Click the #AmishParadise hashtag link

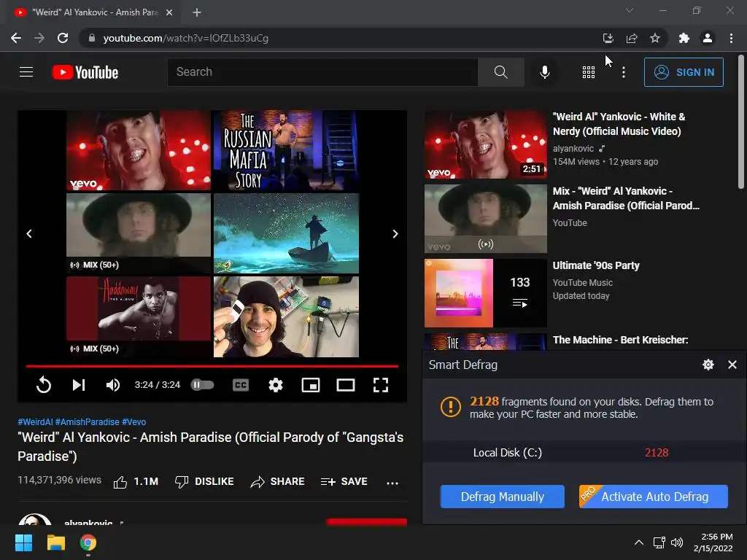[x=88, y=422]
